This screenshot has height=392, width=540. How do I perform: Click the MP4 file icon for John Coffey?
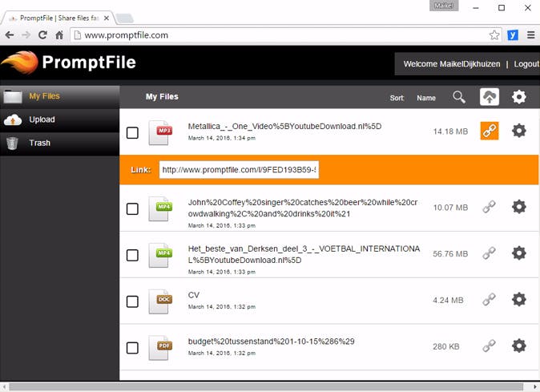(160, 208)
